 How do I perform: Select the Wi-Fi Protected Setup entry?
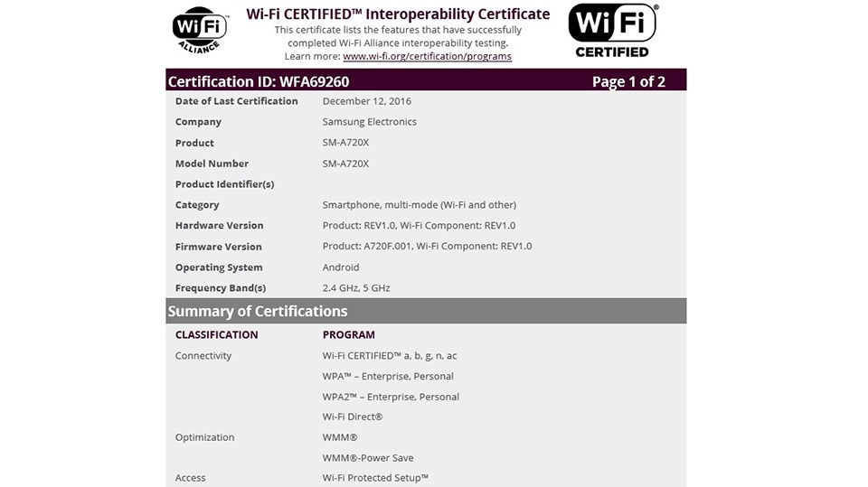coord(375,478)
